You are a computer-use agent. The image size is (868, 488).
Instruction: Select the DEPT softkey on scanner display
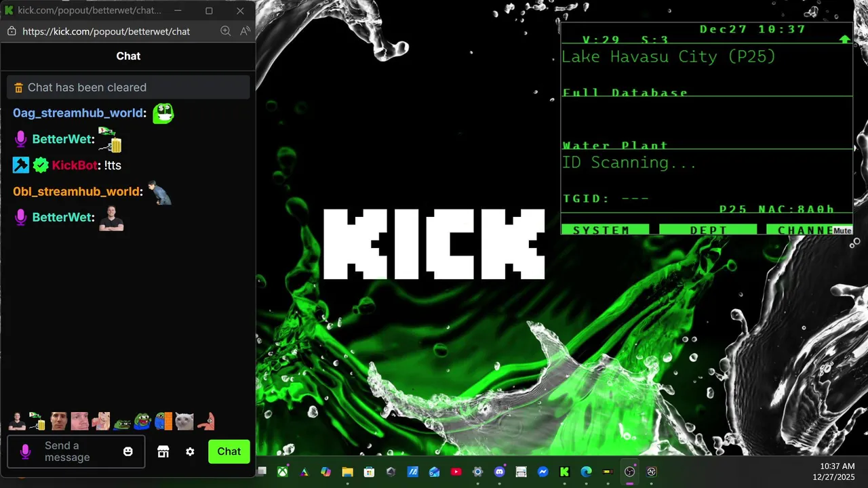(707, 230)
